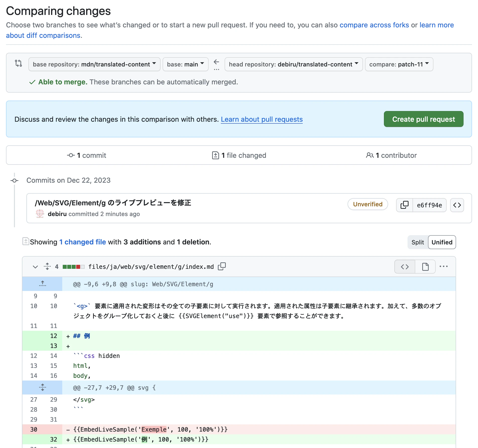This screenshot has height=448, width=478.
Task: Select the 1 commit tab
Action: [x=86, y=155]
